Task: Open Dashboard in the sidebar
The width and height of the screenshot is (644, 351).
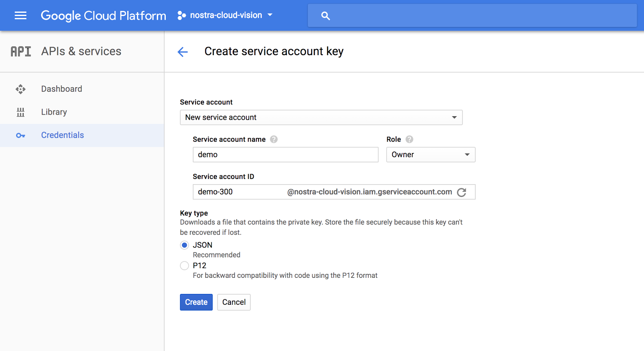Action: tap(62, 89)
